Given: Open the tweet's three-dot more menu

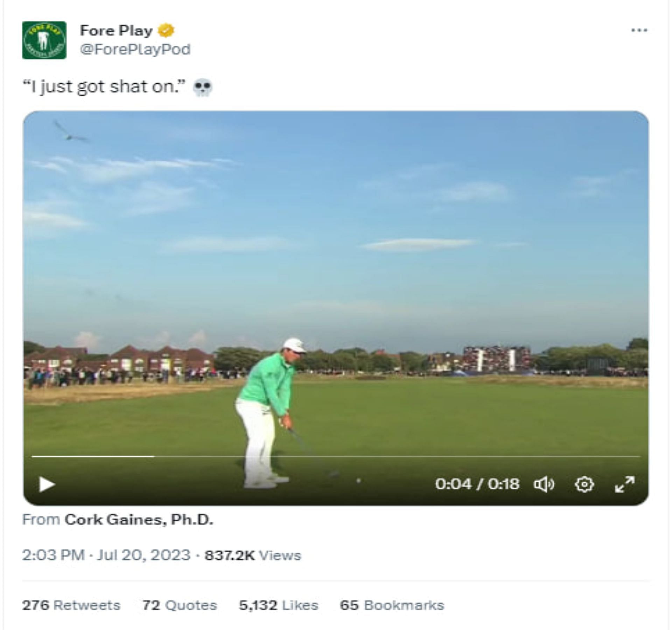Looking at the screenshot, I should coord(639,30).
